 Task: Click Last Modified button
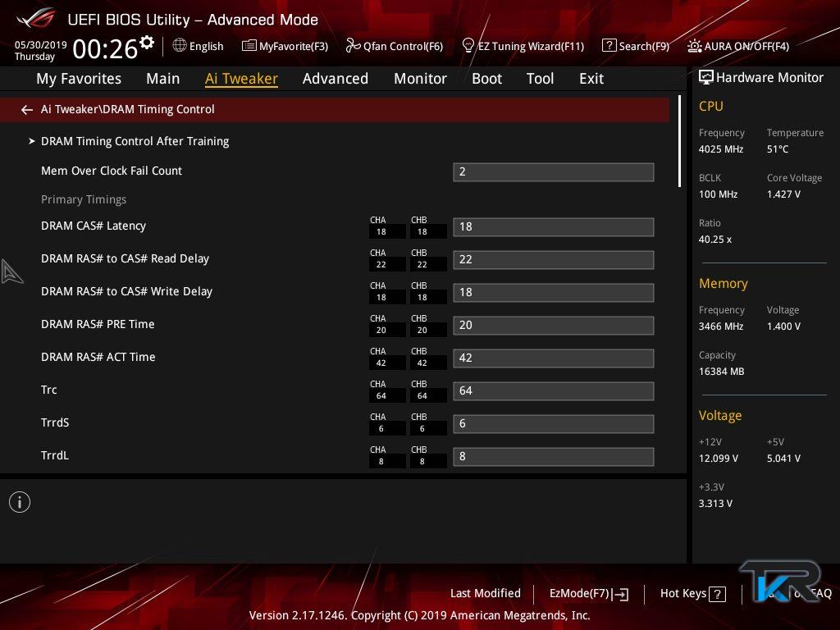click(x=486, y=594)
